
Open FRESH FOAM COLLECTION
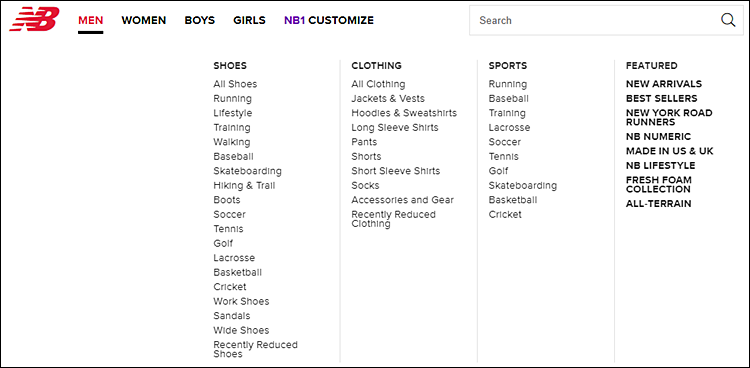pos(659,185)
